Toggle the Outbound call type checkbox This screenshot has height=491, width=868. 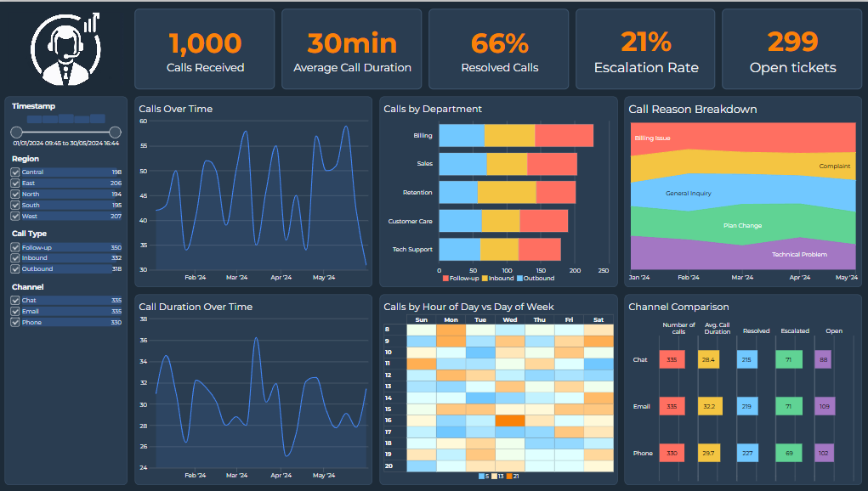15,268
